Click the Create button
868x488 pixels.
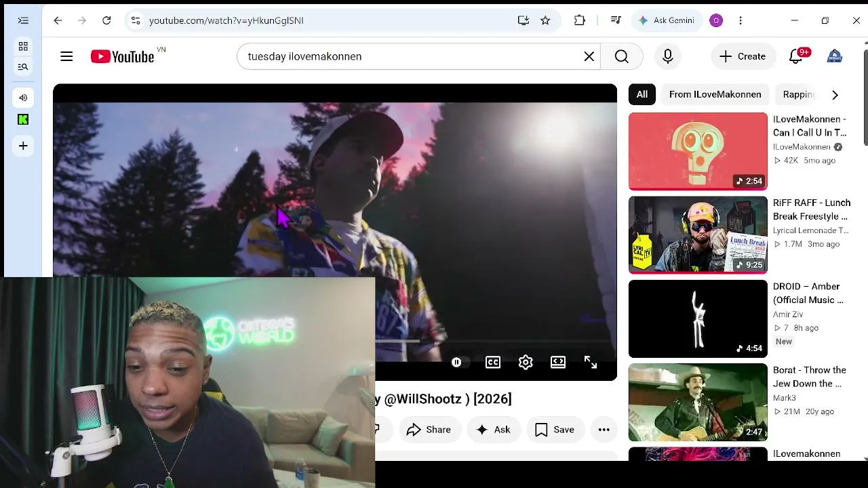(743, 56)
